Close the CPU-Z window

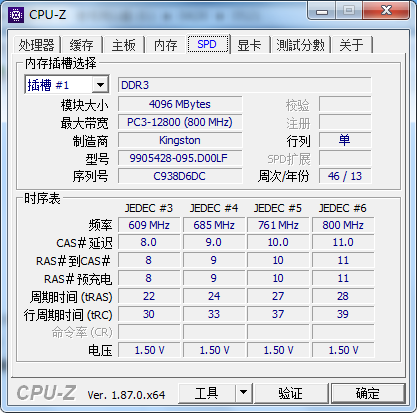tap(386, 10)
